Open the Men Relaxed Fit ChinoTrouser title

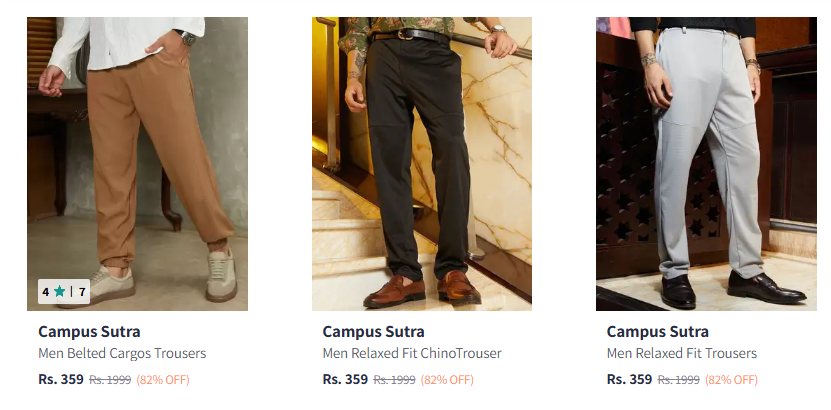[412, 354]
